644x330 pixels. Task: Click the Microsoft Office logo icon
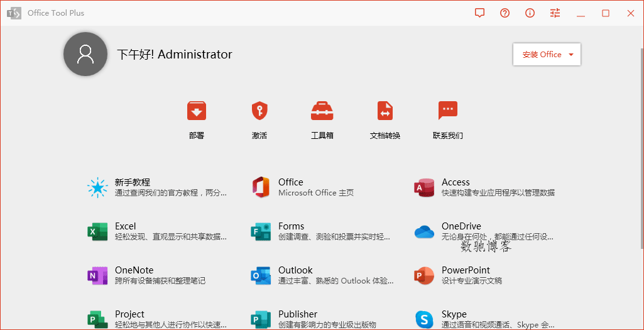261,187
